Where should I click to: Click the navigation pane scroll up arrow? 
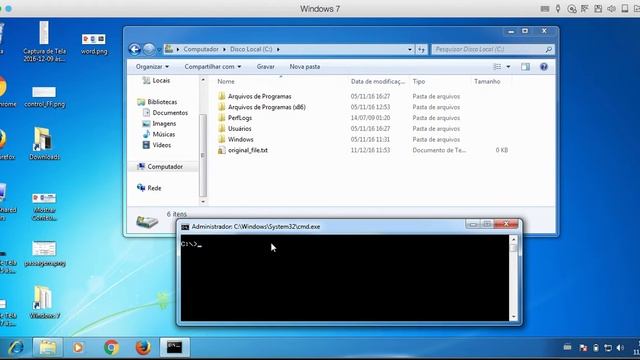pos(203,80)
